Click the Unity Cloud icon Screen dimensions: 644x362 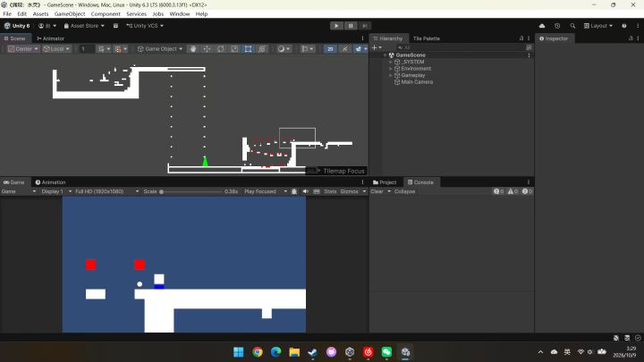pos(542,26)
